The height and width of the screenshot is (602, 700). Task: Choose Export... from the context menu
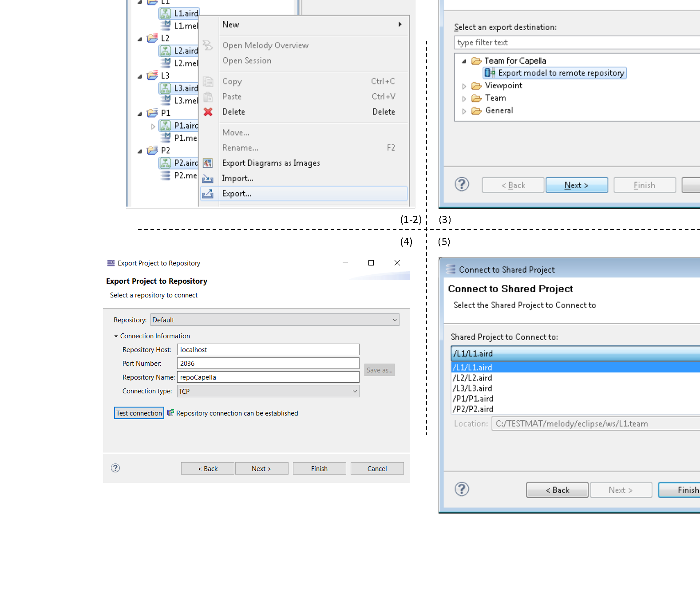[237, 194]
